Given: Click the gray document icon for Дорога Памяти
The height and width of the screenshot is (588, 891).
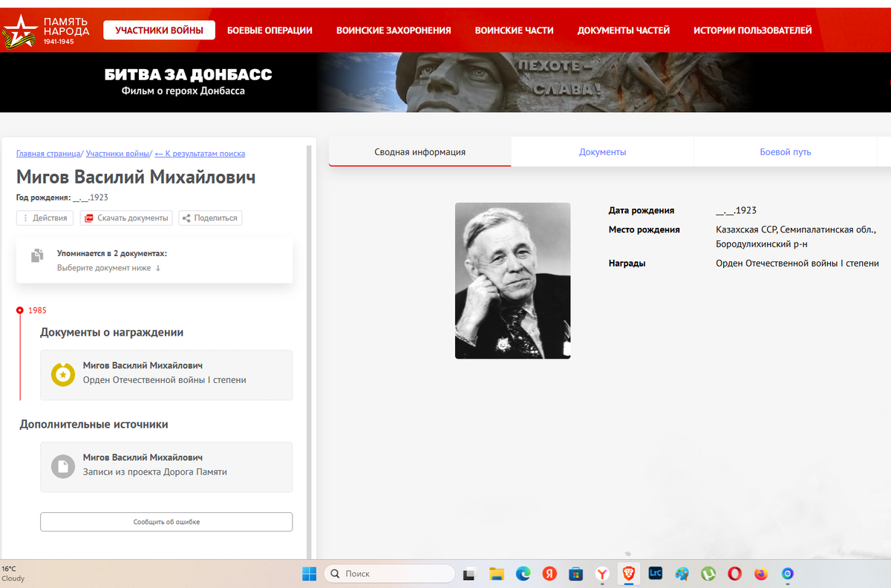Looking at the screenshot, I should (x=63, y=467).
